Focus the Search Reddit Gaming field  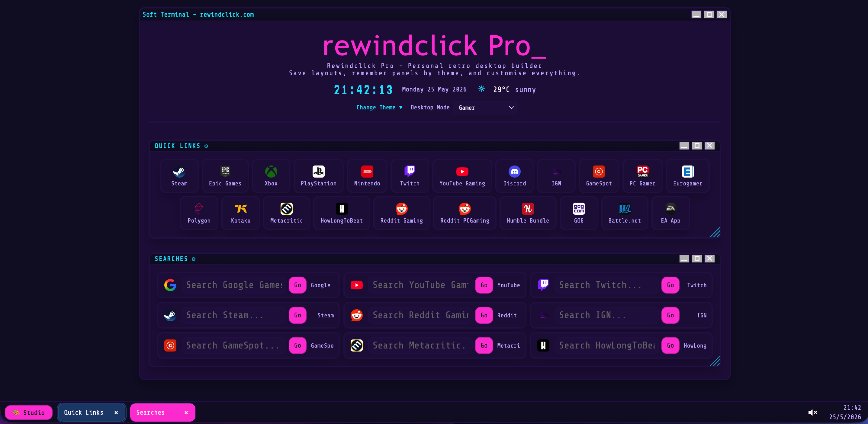coord(420,316)
